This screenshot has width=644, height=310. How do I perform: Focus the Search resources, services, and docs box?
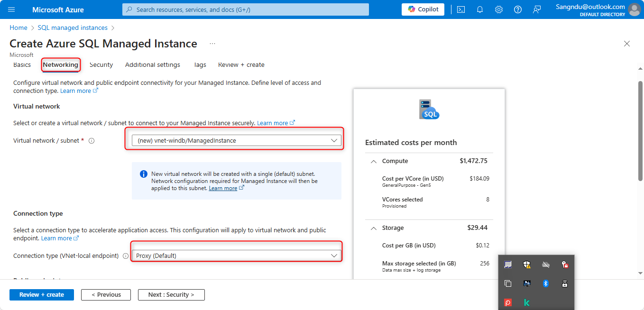click(x=246, y=9)
